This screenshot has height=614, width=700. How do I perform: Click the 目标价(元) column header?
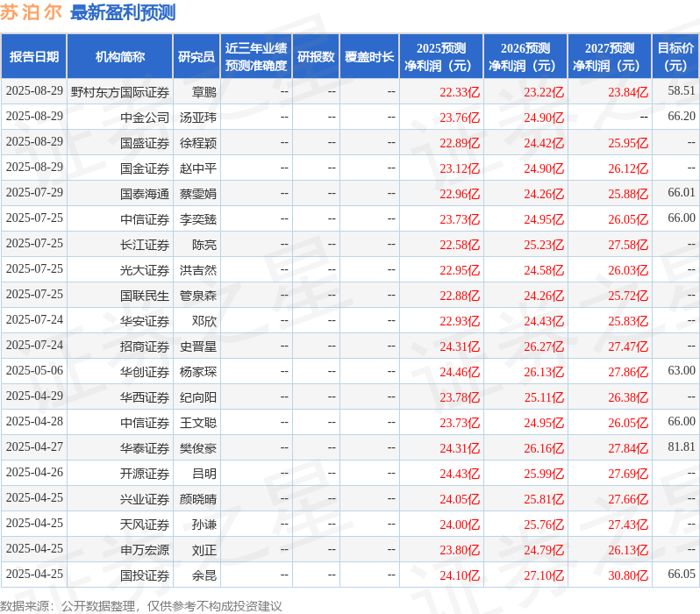click(x=676, y=57)
